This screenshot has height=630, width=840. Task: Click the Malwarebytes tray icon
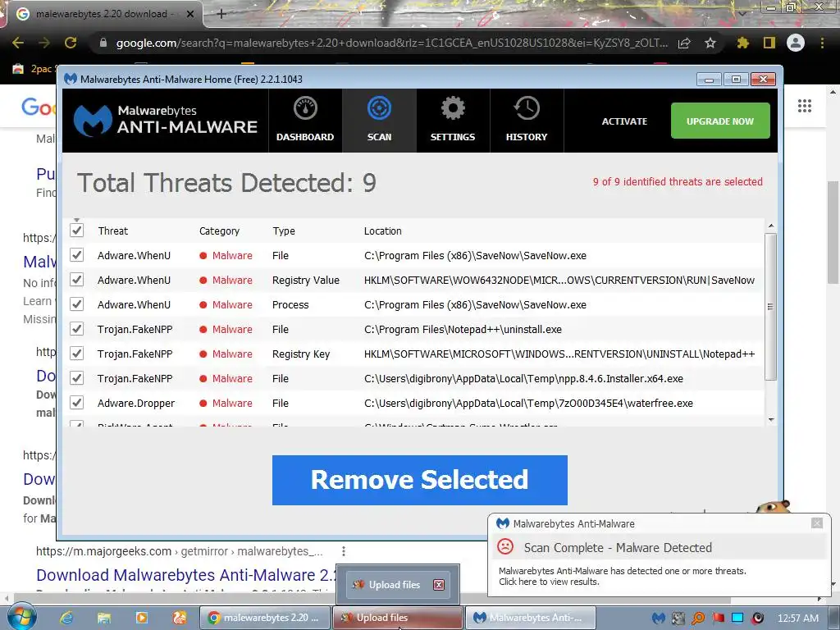click(x=659, y=618)
